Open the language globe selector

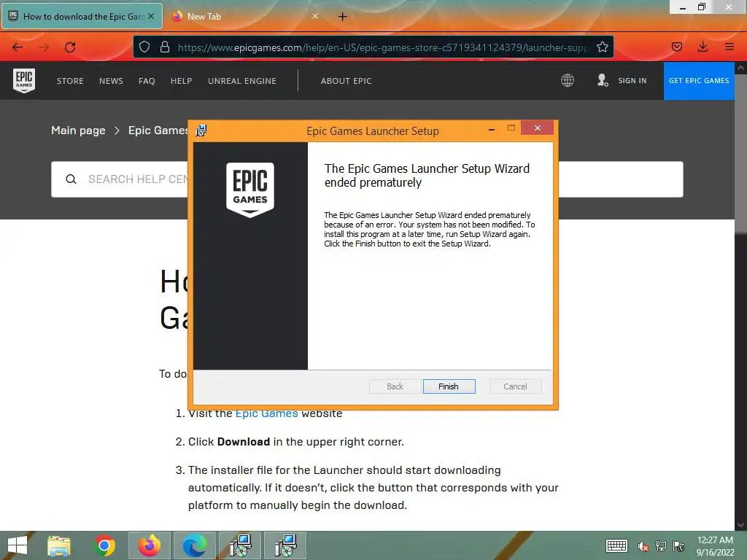[567, 80]
